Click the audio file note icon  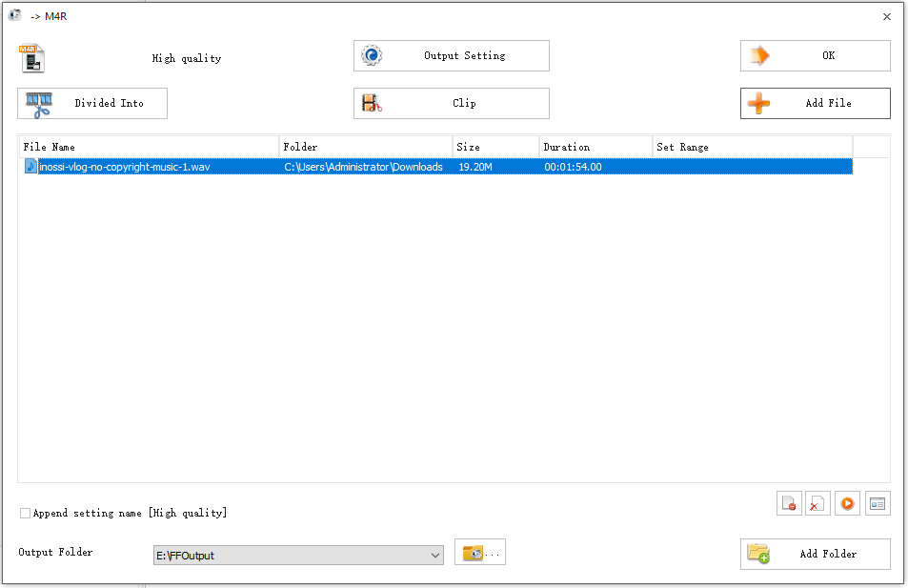(30, 167)
